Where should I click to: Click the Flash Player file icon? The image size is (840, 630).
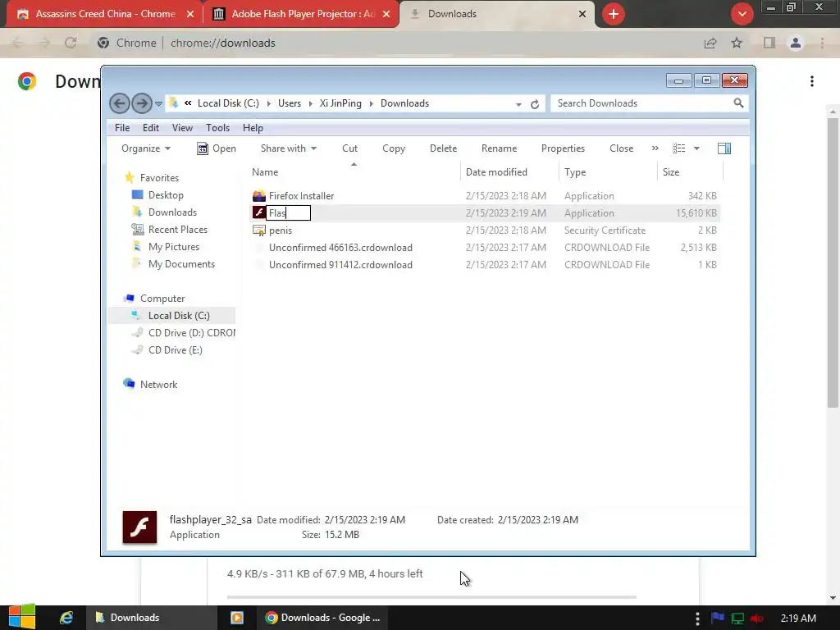tap(258, 212)
